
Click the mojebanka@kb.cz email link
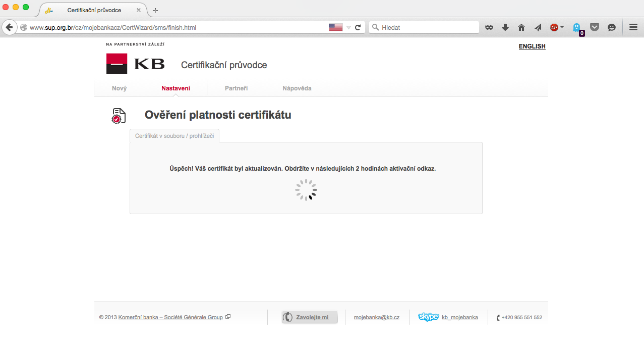point(377,318)
